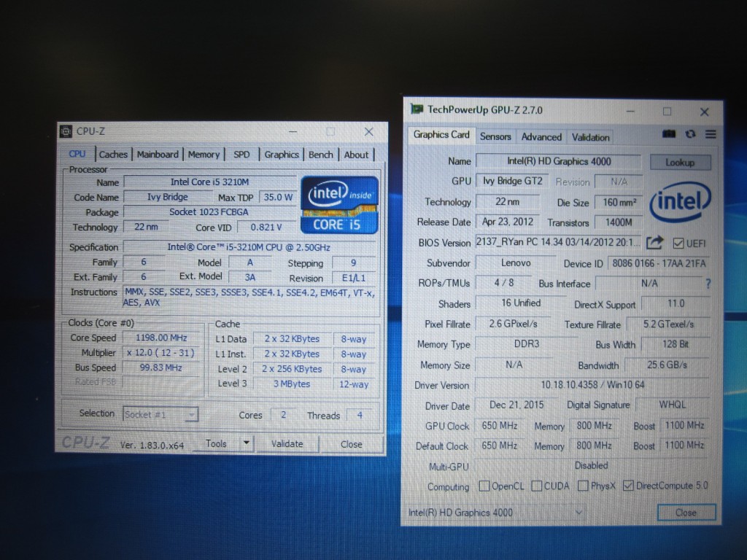Select the Graphics Card tab in GPU-Z
The image size is (747, 560).
pyautogui.click(x=441, y=135)
